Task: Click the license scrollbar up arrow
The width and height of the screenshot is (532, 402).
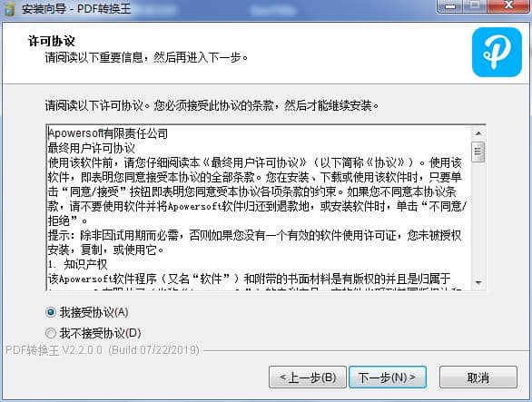Action: (x=478, y=133)
